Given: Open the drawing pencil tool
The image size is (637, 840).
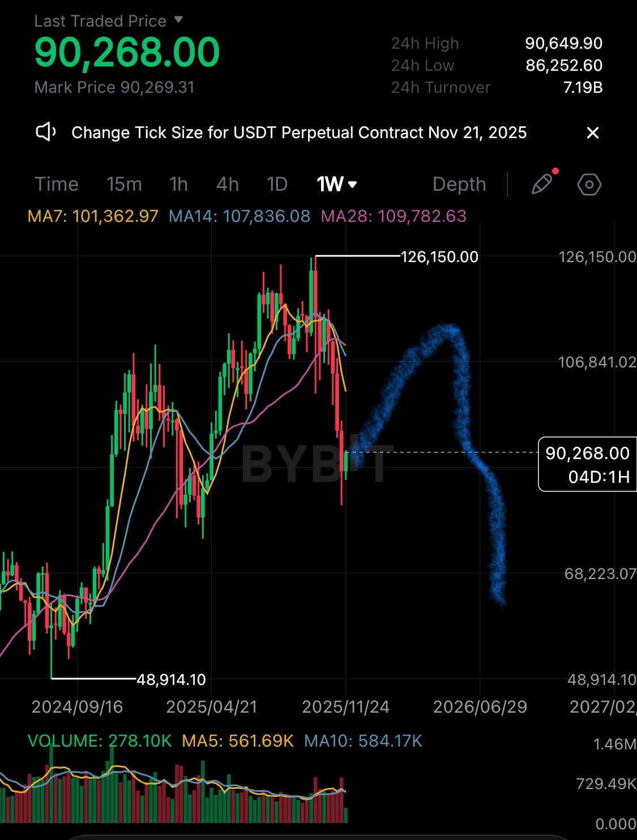Looking at the screenshot, I should coord(542,185).
